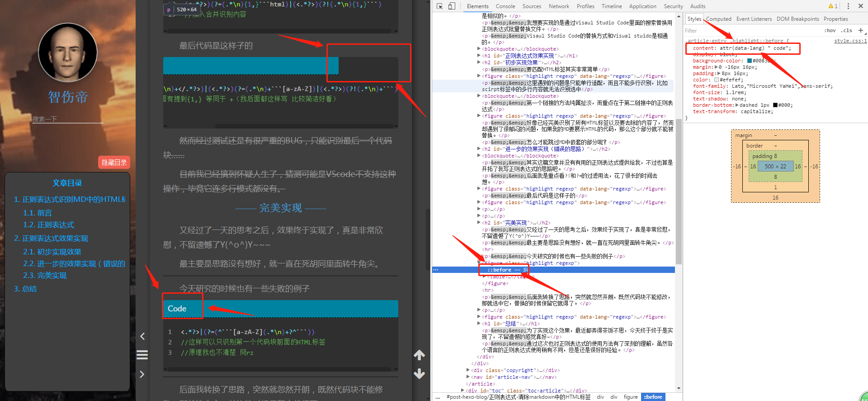Expand div id=toc node
This screenshot has height=401, width=868.
(x=463, y=391)
